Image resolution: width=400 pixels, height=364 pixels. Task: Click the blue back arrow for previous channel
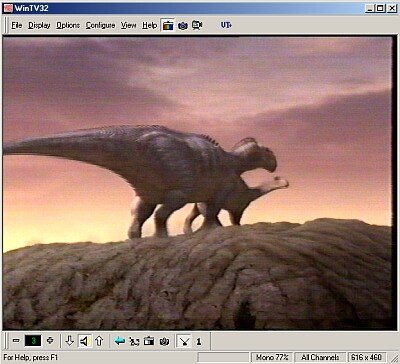119,341
